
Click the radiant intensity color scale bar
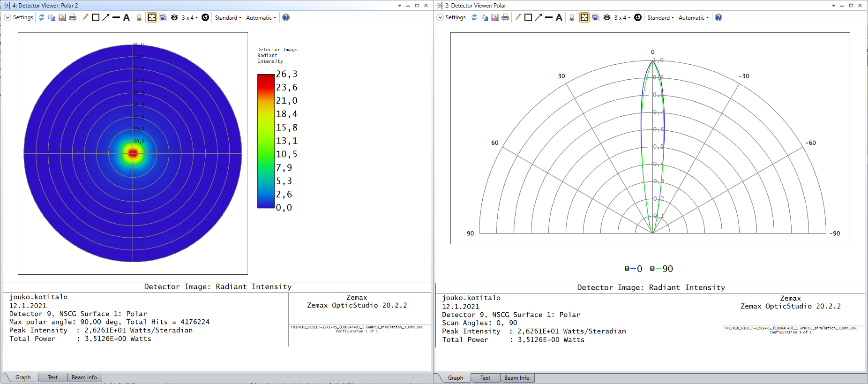coord(266,141)
